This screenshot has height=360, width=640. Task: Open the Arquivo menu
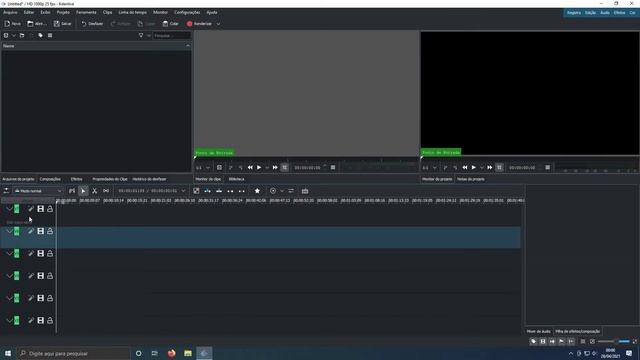(10, 12)
